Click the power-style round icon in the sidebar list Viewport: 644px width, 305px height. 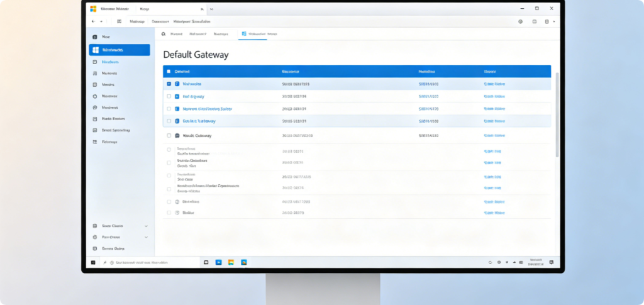pyautogui.click(x=95, y=96)
